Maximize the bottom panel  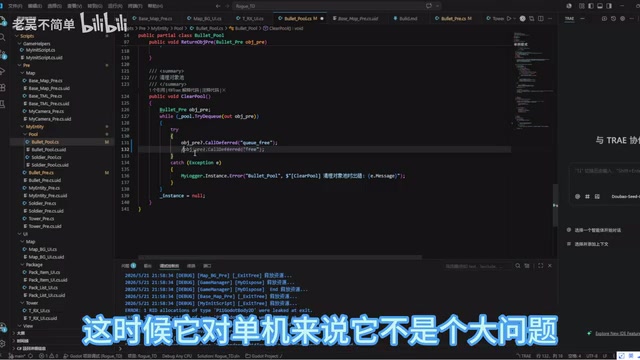pyautogui.click(x=540, y=266)
